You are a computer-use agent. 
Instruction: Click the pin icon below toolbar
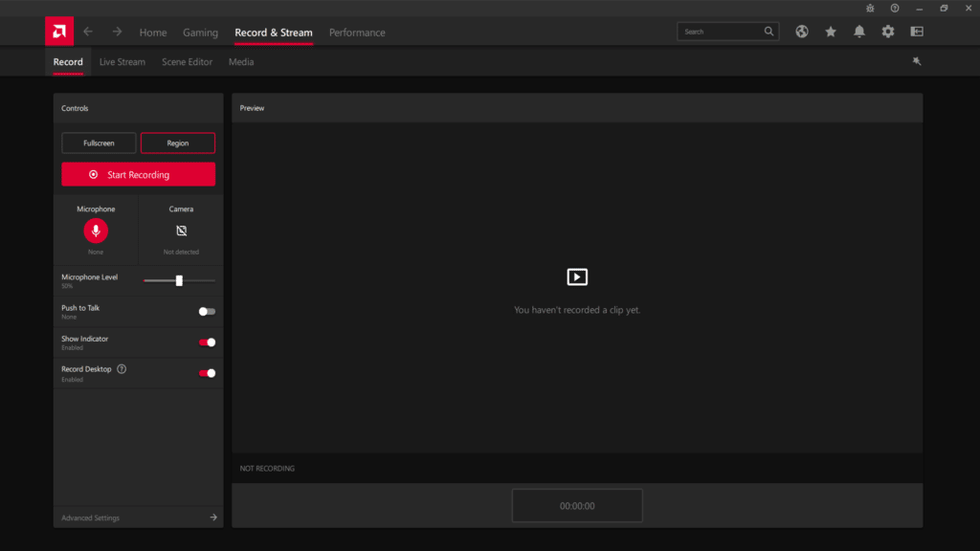[x=917, y=61]
